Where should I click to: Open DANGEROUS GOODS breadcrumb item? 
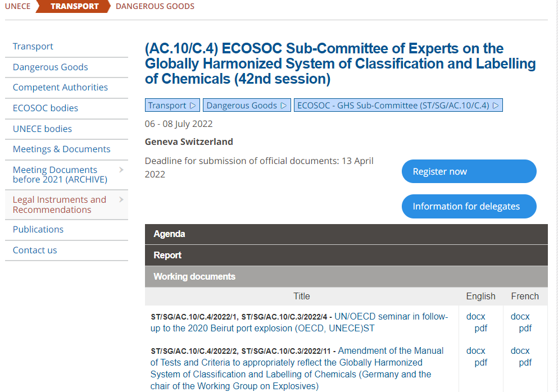(155, 6)
